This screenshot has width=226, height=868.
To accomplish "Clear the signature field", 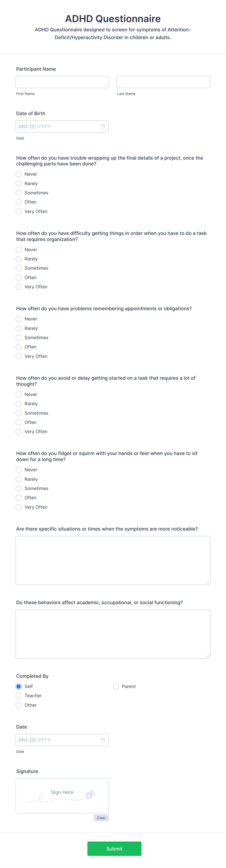I will coord(101,818).
